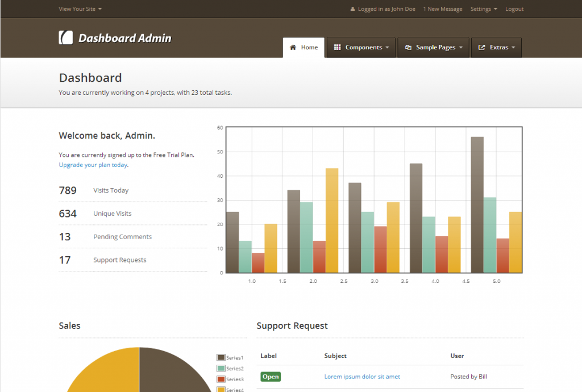The image size is (582, 392).
Task: Expand the View Your Site dropdown
Action: coord(80,9)
